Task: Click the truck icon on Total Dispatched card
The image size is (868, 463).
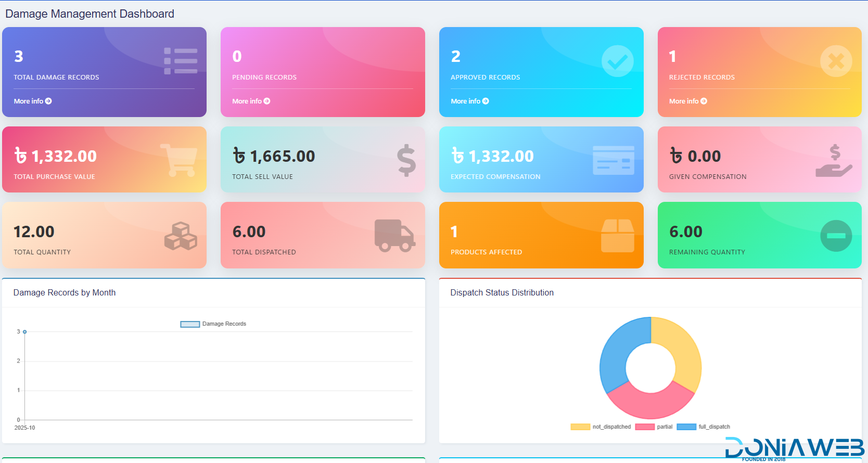Action: click(394, 236)
